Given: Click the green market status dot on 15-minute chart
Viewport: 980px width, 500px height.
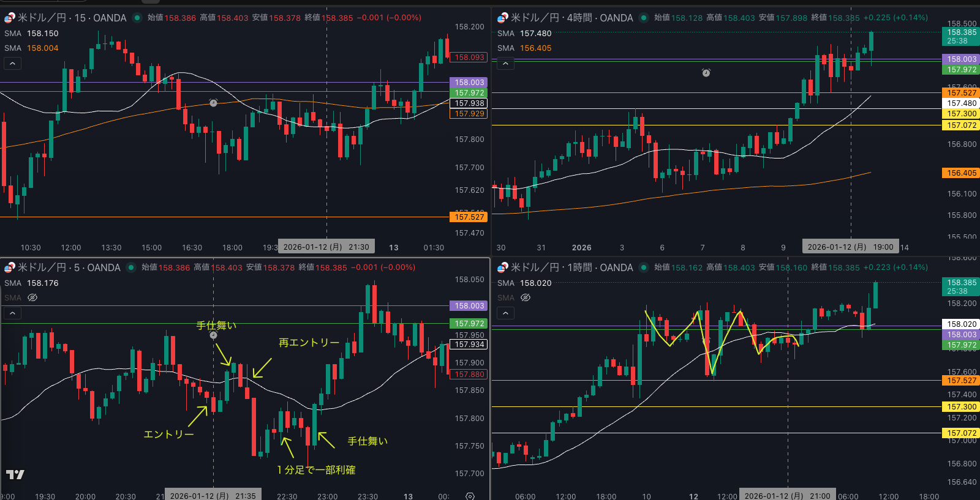Looking at the screenshot, I should tap(137, 18).
